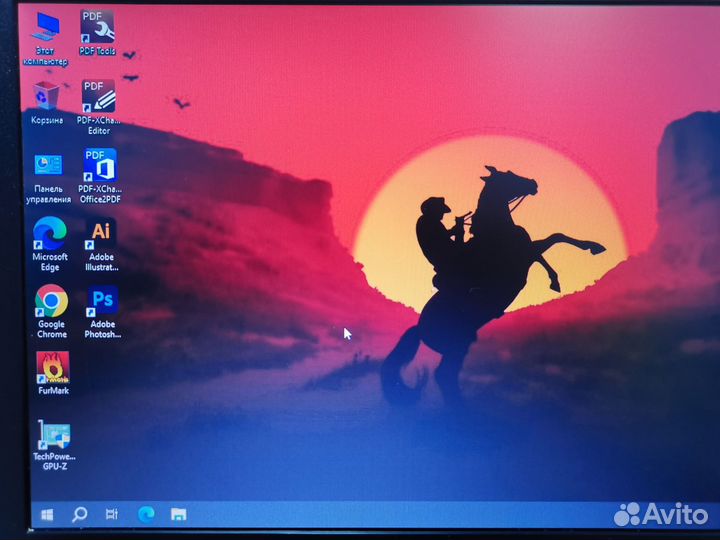The height and width of the screenshot is (540, 720).
Task: Click an empty area of the taskbar
Action: [x=400, y=514]
